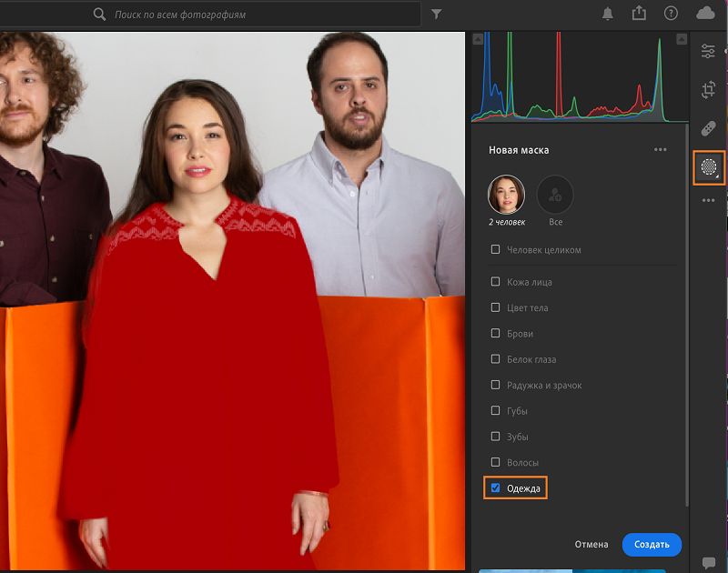Select the Crop and rotate tool

pos(709,89)
